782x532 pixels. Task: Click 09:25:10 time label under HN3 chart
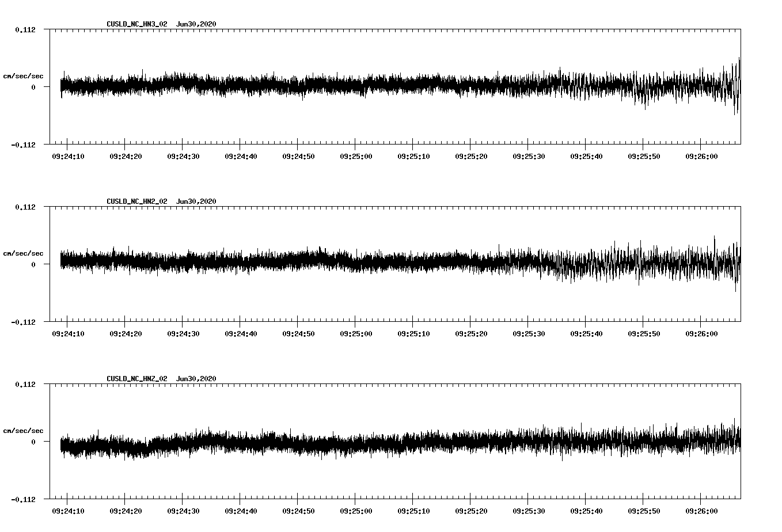coord(413,156)
